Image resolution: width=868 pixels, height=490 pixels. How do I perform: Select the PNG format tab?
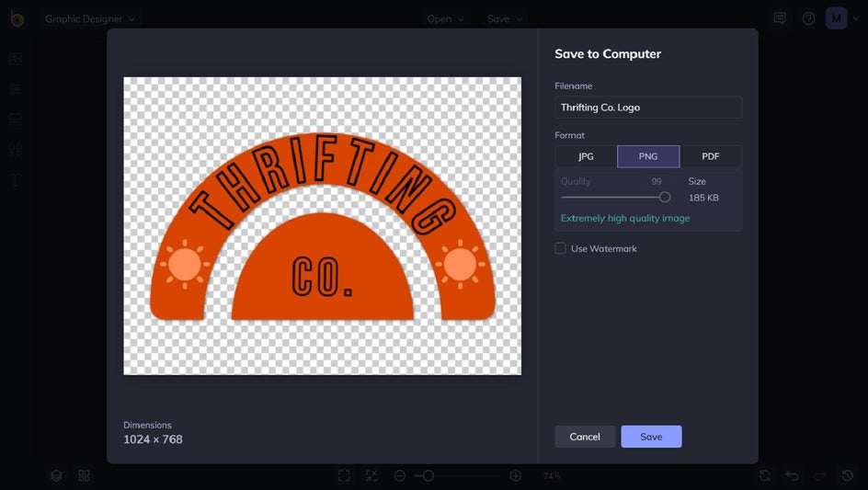(648, 156)
